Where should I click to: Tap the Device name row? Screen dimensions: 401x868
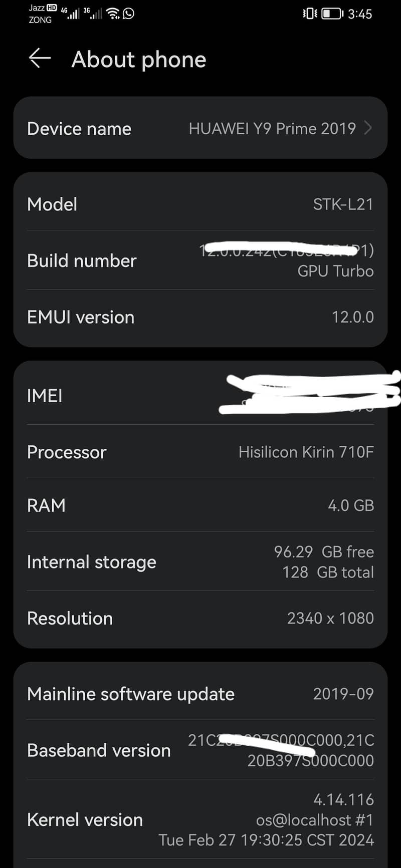(200, 128)
